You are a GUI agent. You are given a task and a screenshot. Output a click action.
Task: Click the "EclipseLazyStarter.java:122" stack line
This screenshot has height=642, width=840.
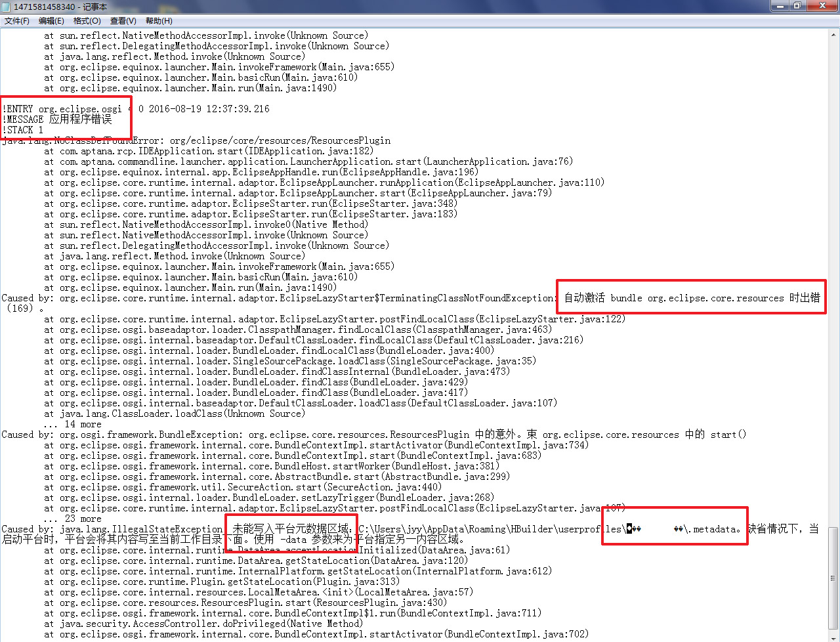[335, 319]
